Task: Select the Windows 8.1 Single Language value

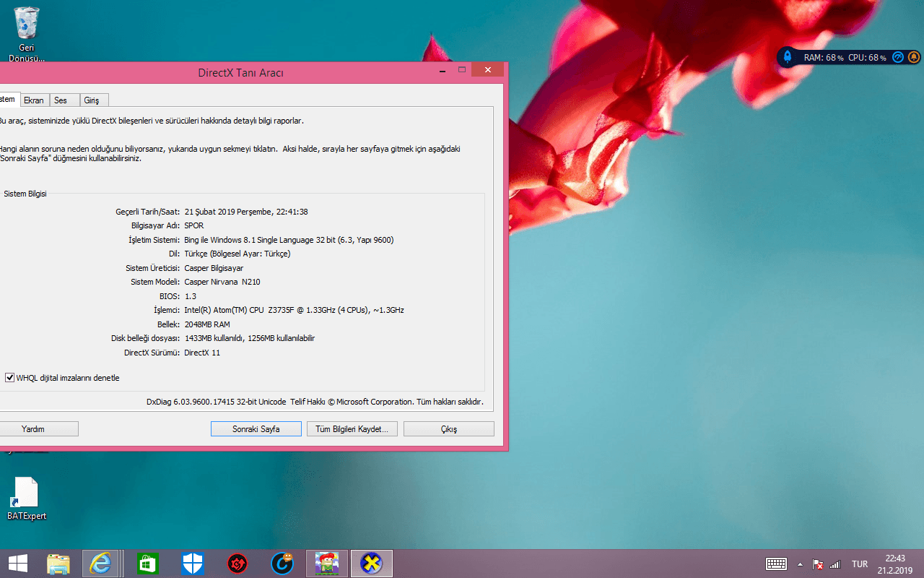Action: click(x=289, y=240)
